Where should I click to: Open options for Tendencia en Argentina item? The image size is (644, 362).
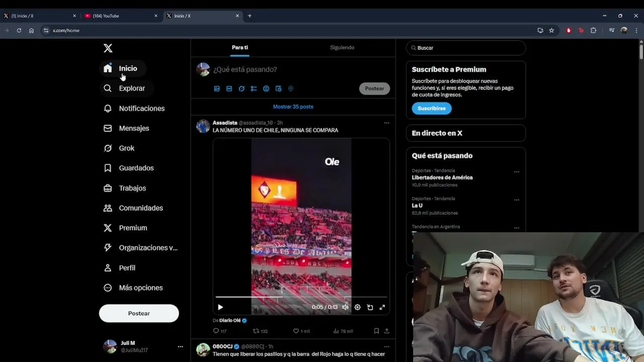pos(516,228)
